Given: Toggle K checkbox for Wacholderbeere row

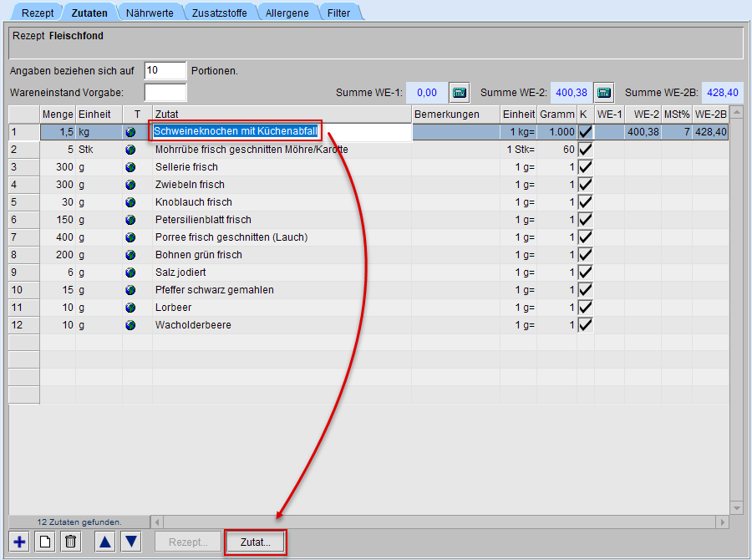Looking at the screenshot, I should [586, 325].
